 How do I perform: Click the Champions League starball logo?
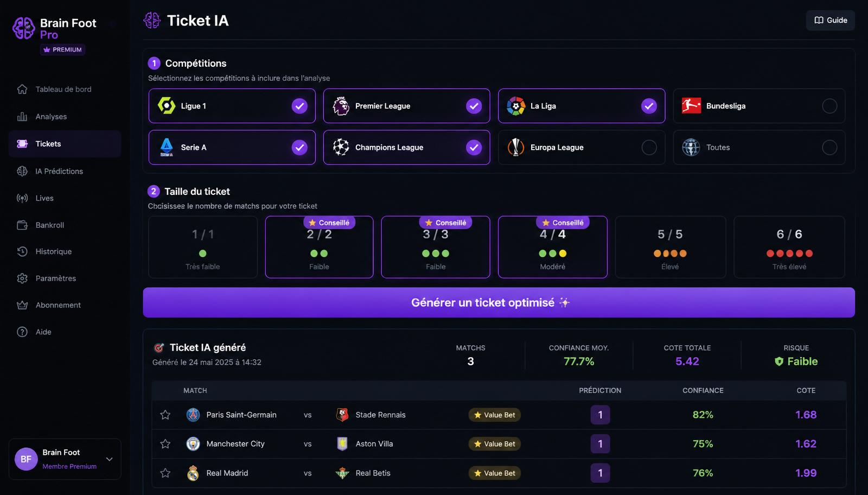click(341, 147)
